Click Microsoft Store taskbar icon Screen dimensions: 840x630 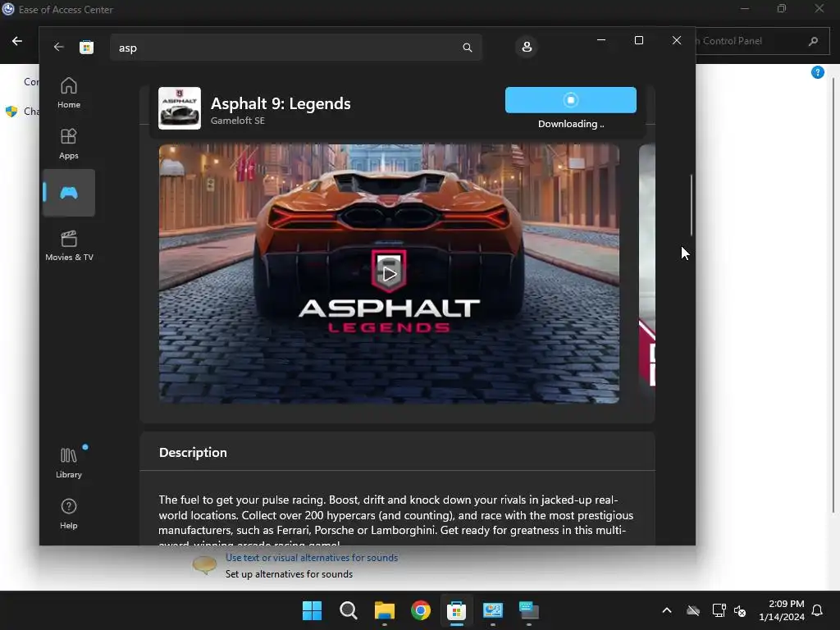point(456,610)
